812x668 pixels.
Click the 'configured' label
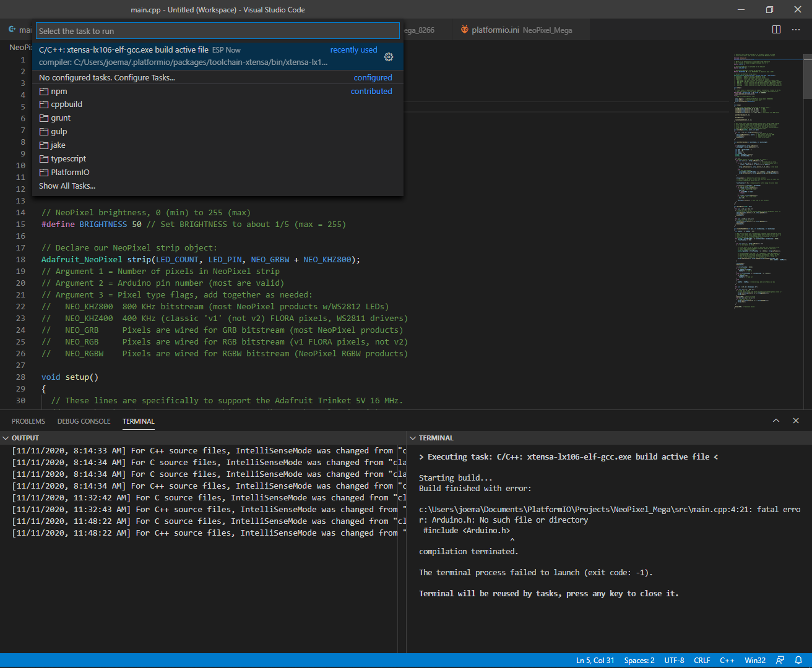pos(373,78)
